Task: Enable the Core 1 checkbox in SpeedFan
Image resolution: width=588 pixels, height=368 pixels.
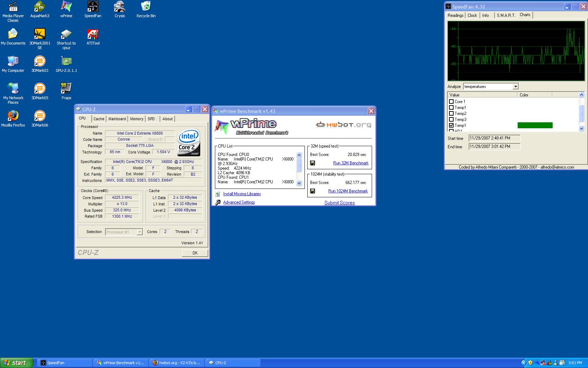Action: coord(451,102)
